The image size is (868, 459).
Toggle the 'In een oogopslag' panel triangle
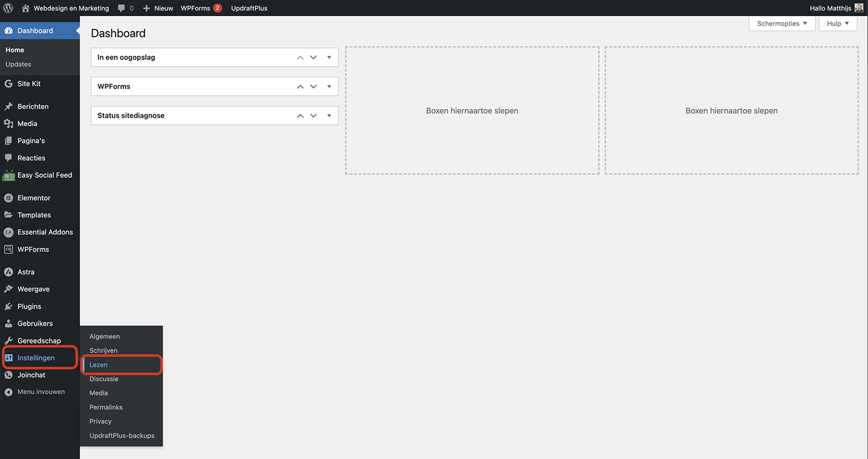(x=329, y=57)
